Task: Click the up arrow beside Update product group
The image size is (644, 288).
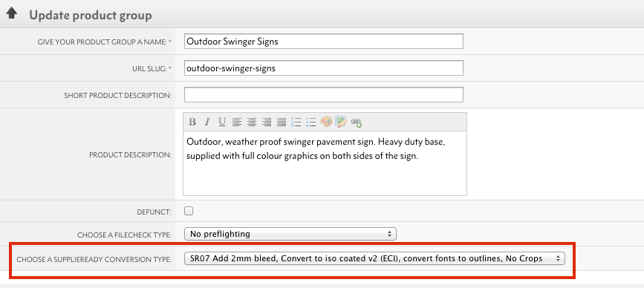Action: click(11, 14)
